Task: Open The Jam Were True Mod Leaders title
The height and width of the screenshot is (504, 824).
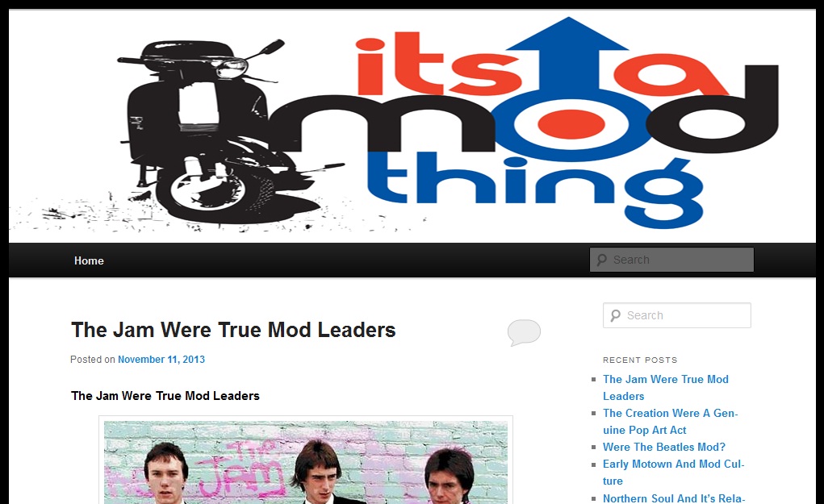Action: [x=233, y=331]
